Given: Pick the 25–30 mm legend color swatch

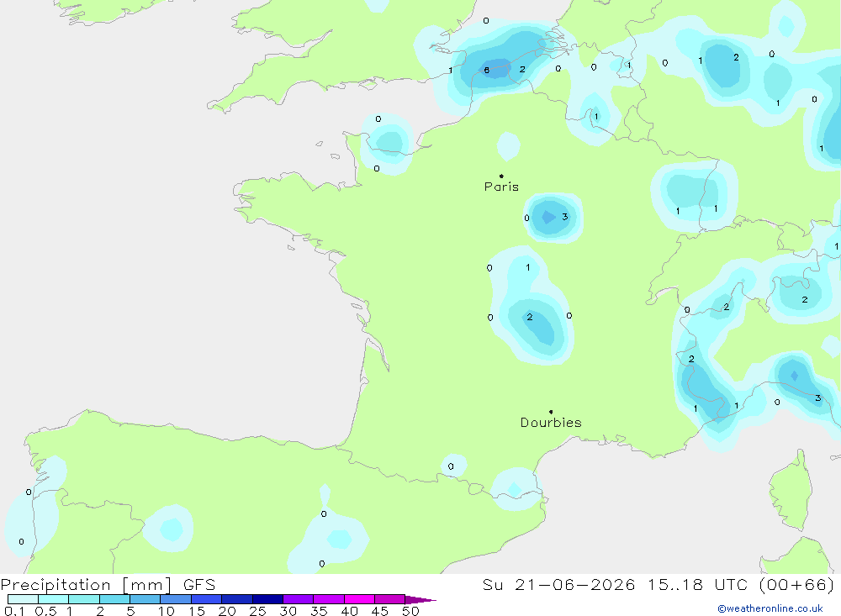Looking at the screenshot, I should (267, 599).
